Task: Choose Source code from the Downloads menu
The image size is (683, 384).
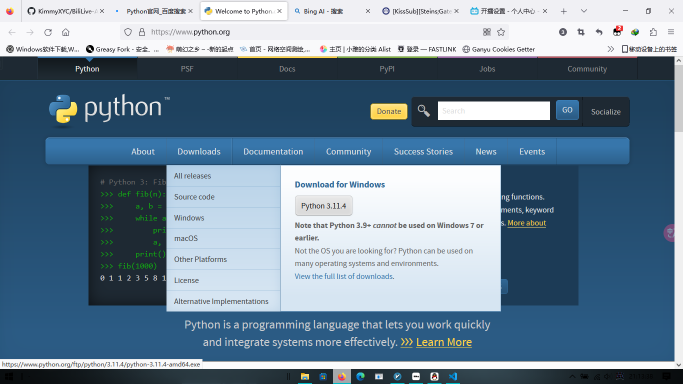Action: pyautogui.click(x=223, y=197)
